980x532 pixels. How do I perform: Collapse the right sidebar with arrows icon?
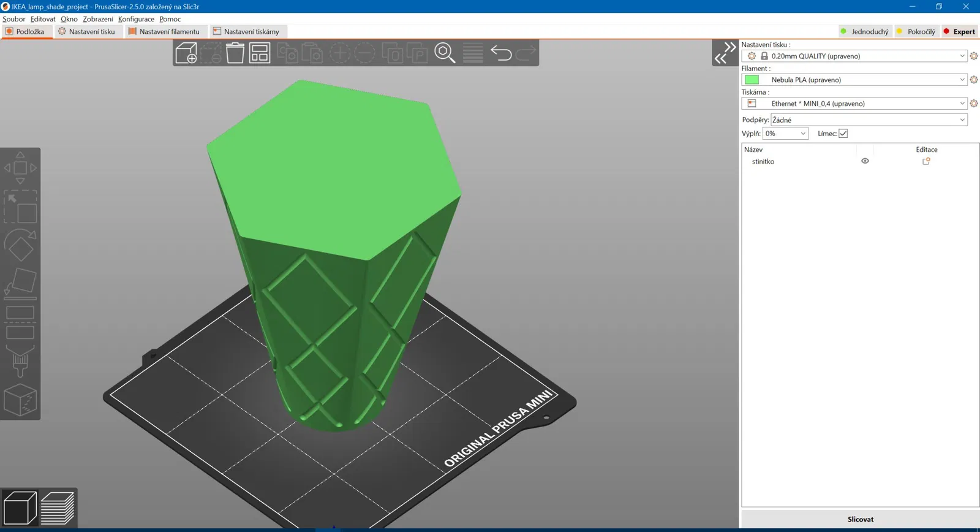coord(725,53)
